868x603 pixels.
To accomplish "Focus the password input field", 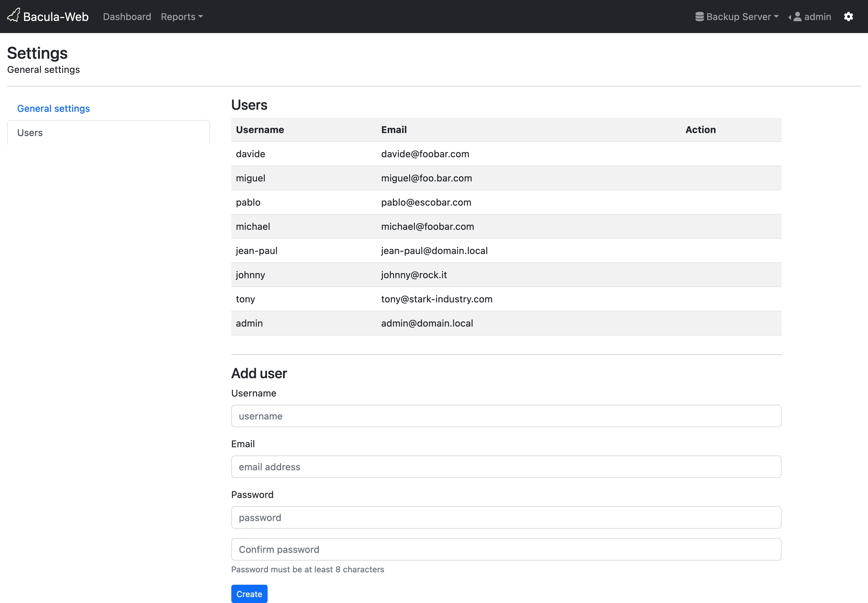I will (506, 517).
